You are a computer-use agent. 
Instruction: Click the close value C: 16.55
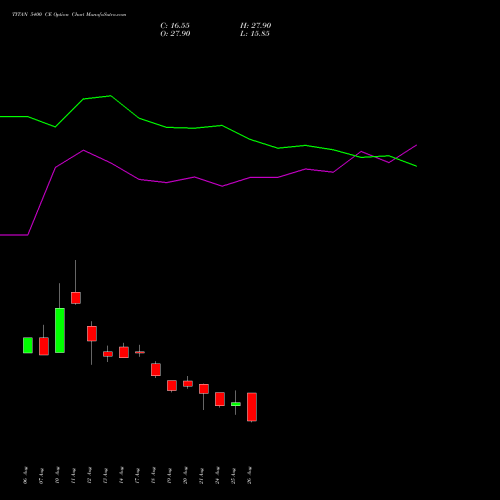coord(175,26)
